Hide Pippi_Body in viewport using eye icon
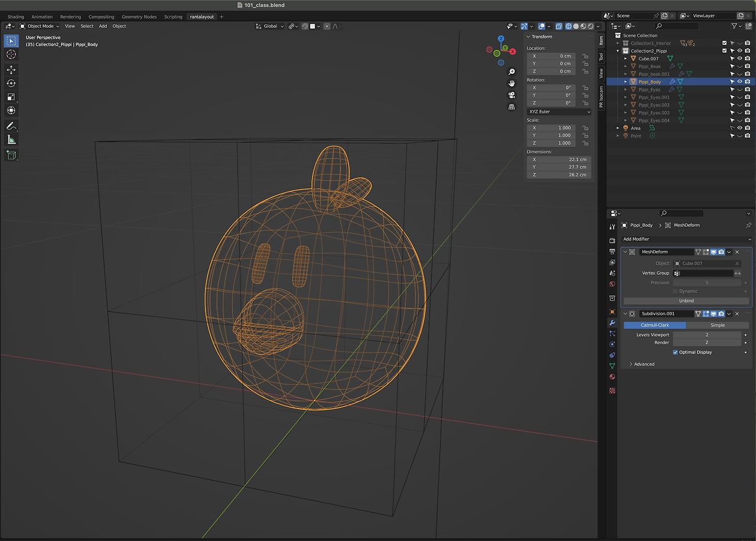This screenshot has width=756, height=541. [739, 82]
